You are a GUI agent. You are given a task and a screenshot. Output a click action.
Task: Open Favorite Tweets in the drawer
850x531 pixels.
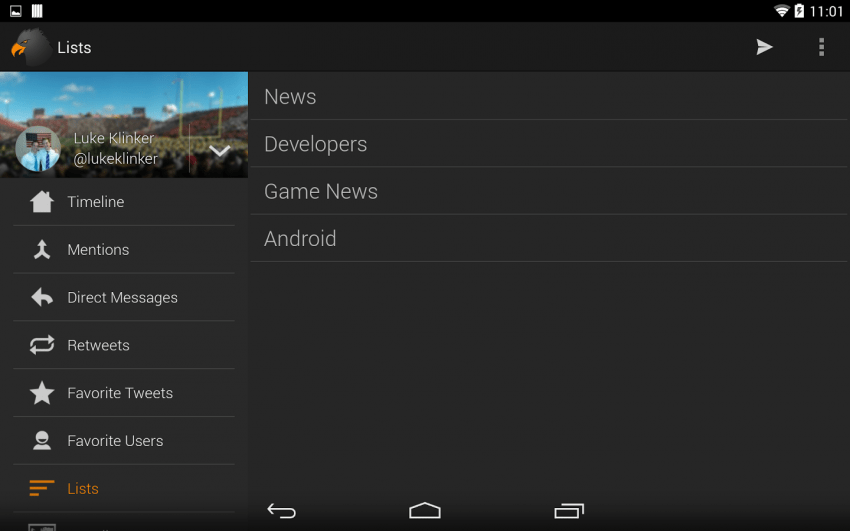coord(124,392)
